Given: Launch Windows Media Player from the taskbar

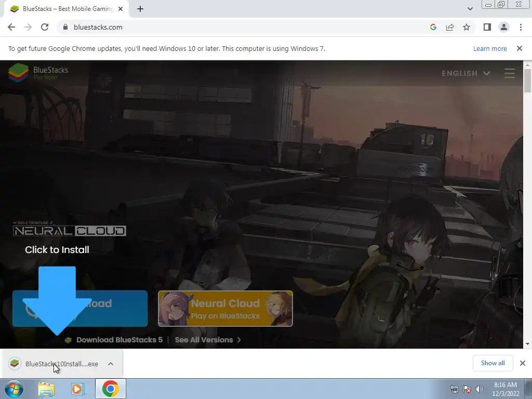Looking at the screenshot, I should tap(77, 389).
